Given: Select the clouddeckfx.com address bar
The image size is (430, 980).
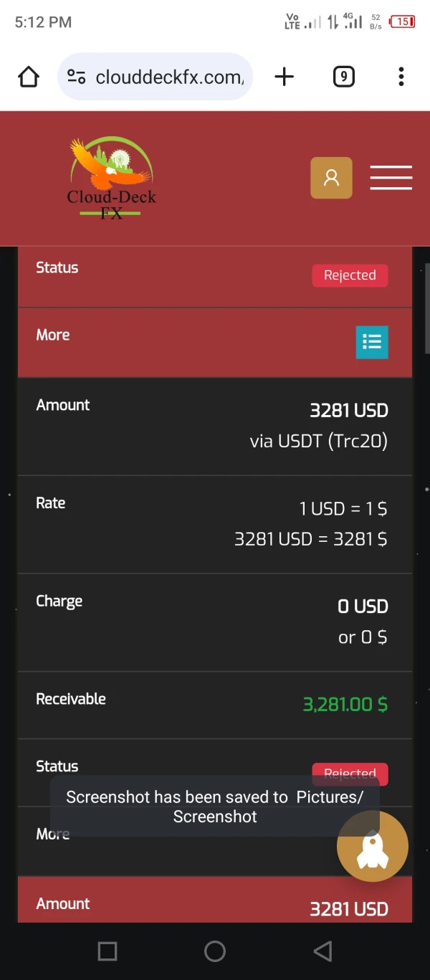Looking at the screenshot, I should pos(169,77).
